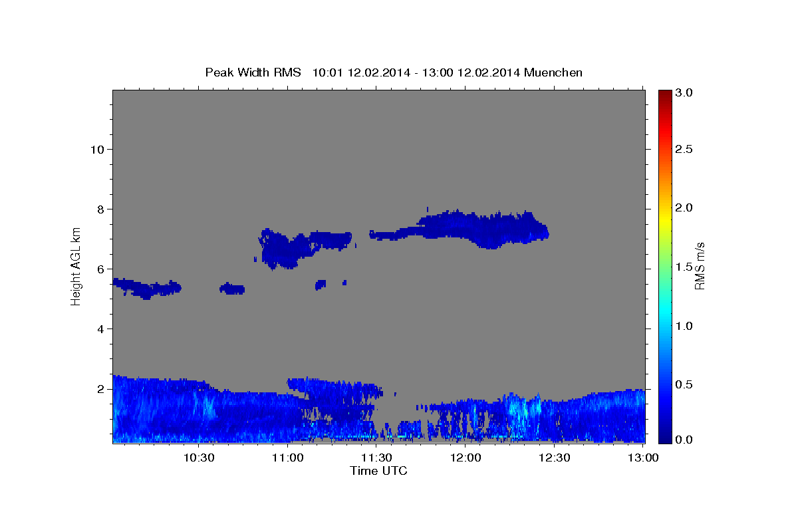Click the cyan region of the colorbar
The width and height of the screenshot is (798, 532).
[x=664, y=311]
